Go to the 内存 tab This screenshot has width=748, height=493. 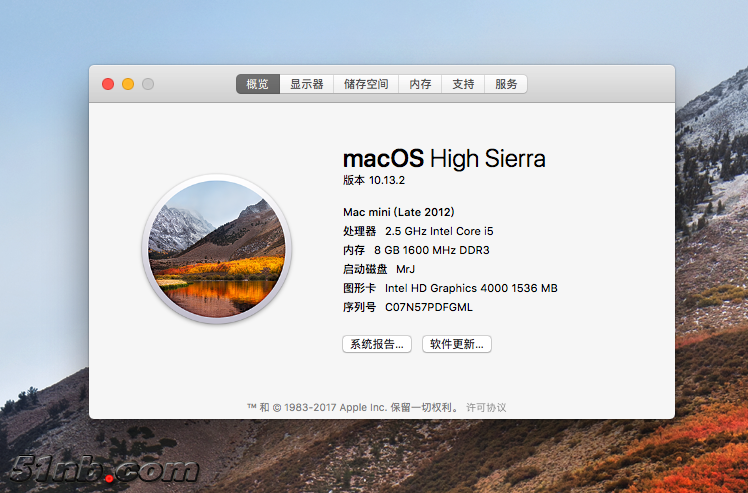click(420, 85)
